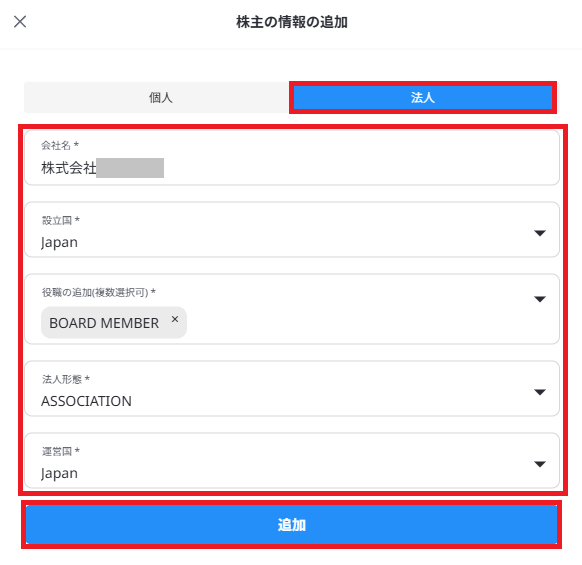Close the 株主の情報の追加 dialog
The width and height of the screenshot is (582, 565).
click(x=20, y=22)
